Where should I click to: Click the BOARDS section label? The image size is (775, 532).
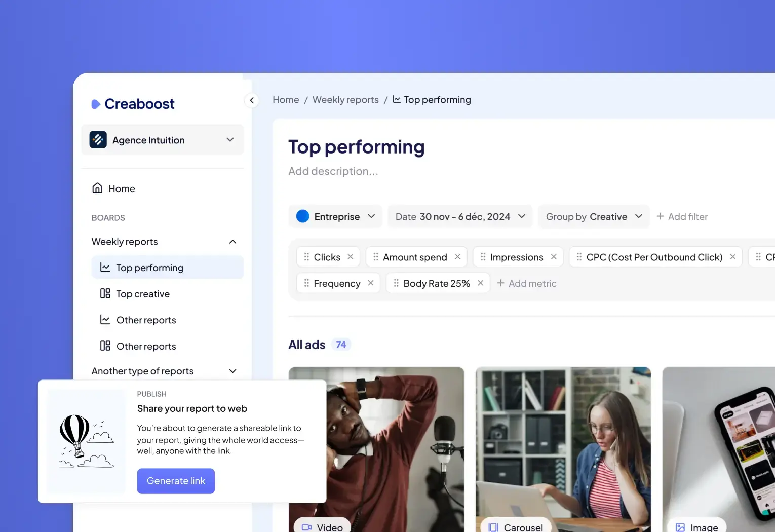pyautogui.click(x=108, y=218)
